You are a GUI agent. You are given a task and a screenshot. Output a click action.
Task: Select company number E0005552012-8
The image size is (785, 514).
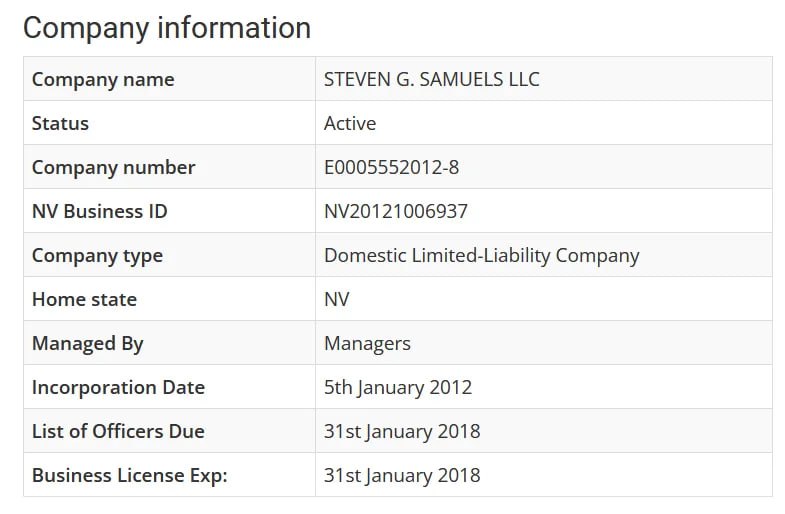(x=391, y=167)
